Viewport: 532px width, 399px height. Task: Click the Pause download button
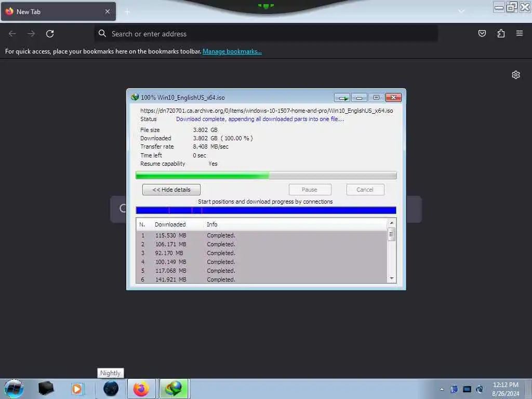(310, 190)
